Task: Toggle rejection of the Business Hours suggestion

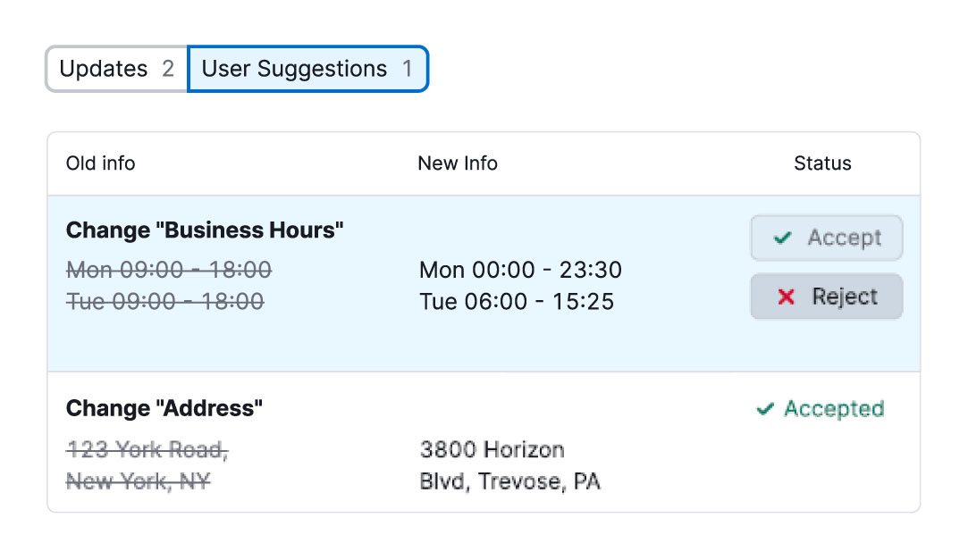Action: coord(826,296)
